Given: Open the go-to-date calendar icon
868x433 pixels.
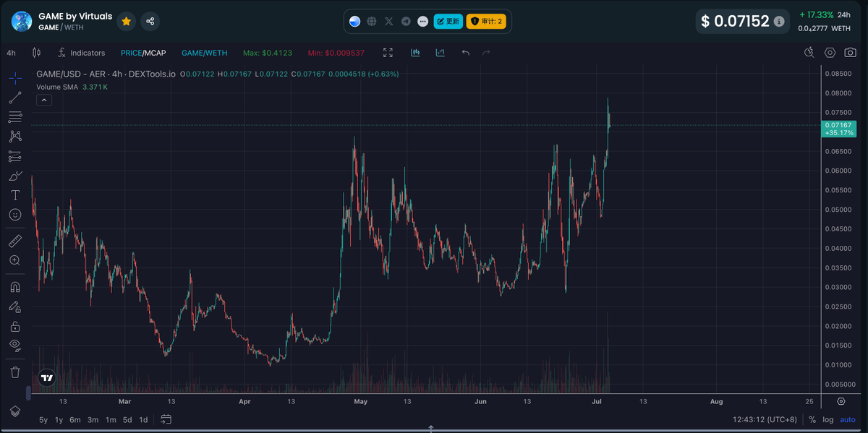Looking at the screenshot, I should (x=166, y=419).
